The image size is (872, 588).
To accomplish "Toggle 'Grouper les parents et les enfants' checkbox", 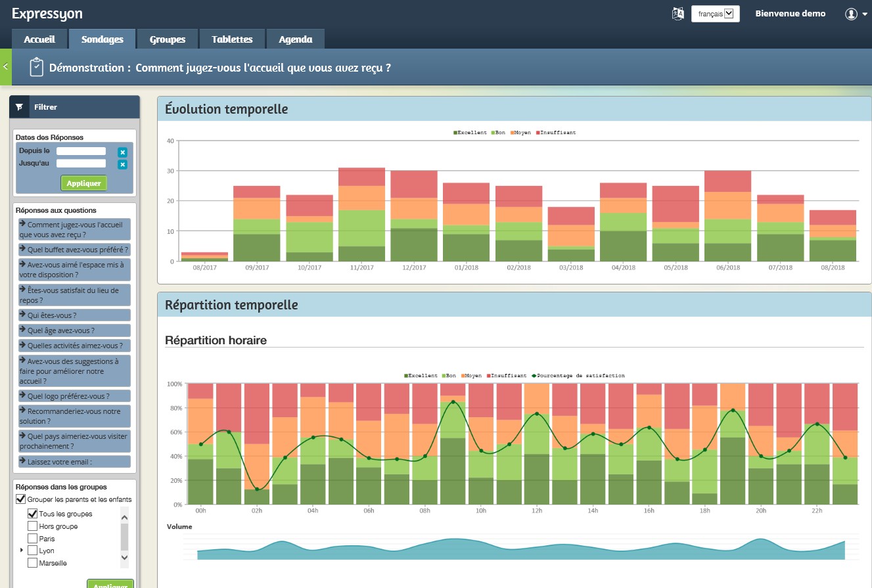I will coord(20,499).
